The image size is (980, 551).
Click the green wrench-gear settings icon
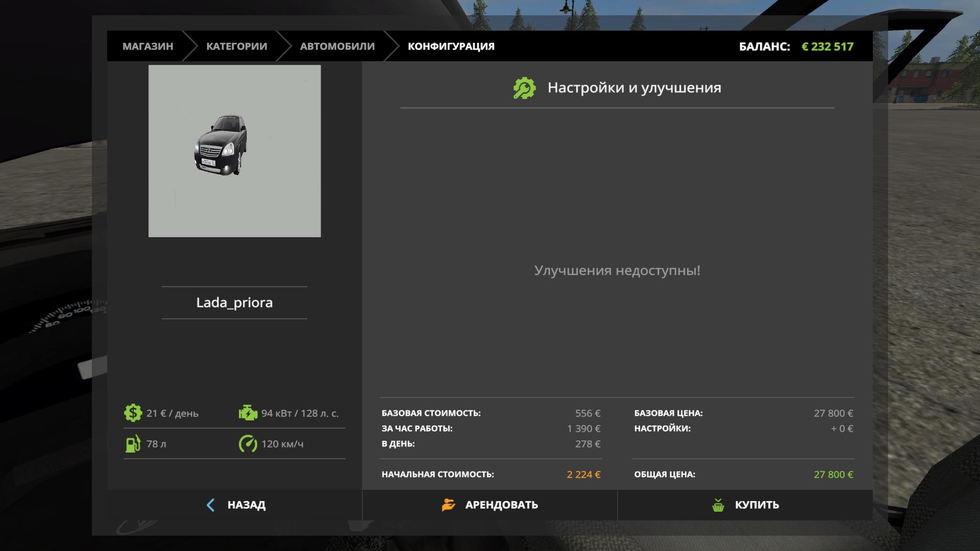pos(524,88)
